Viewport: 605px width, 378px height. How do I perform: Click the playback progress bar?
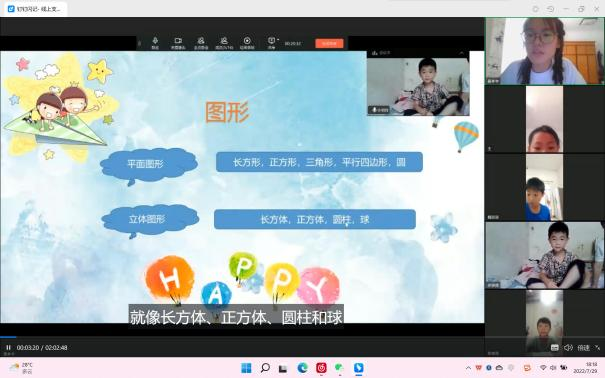[x=242, y=337]
